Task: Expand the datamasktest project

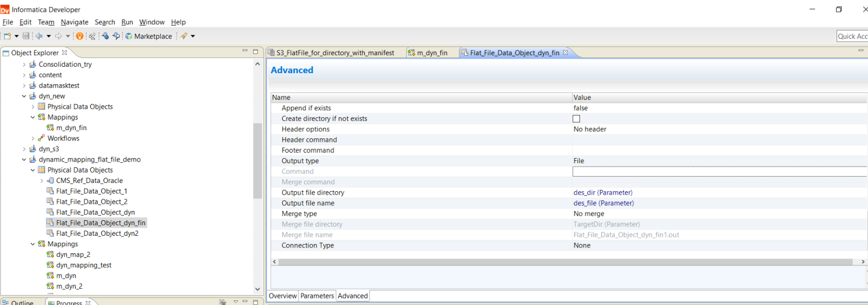Action: (24, 85)
